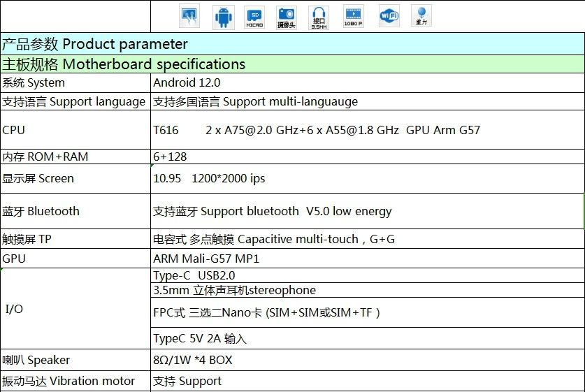This screenshot has width=585, height=392.
Task: Select the 3.5MM headphone jack icon
Action: point(319,17)
